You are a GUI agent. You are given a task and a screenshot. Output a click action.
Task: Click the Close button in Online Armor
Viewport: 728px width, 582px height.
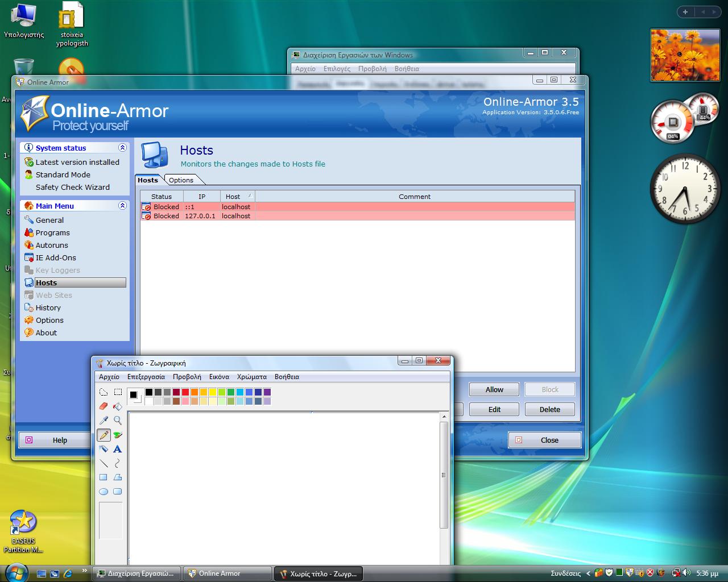pyautogui.click(x=544, y=440)
